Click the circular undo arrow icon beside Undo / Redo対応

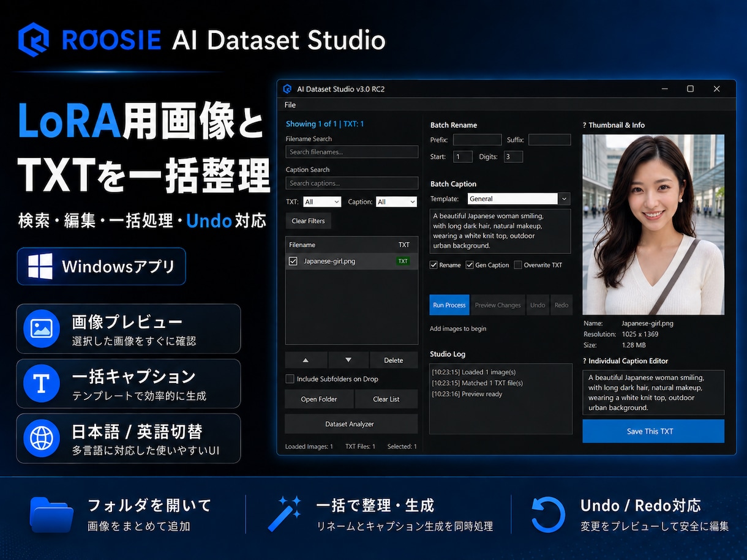pyautogui.click(x=548, y=514)
